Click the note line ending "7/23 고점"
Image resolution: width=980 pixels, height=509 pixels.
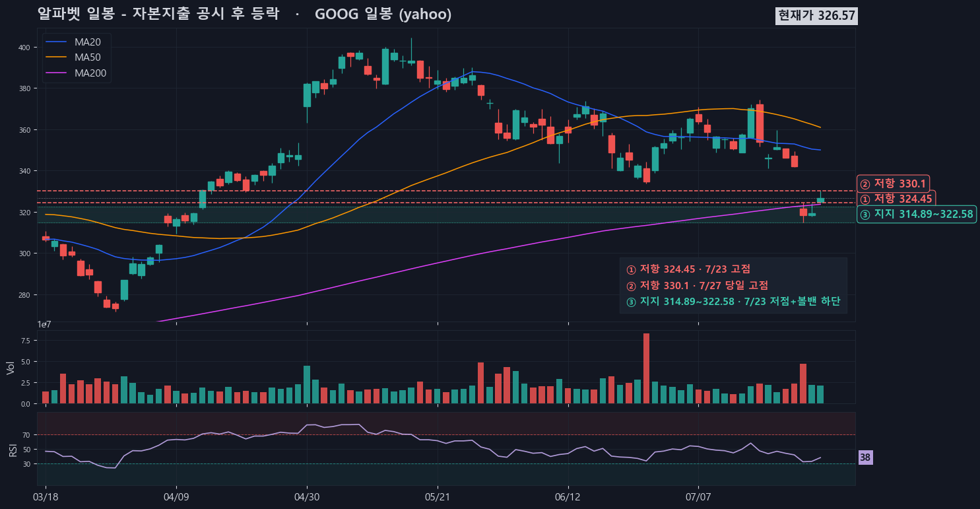click(688, 269)
